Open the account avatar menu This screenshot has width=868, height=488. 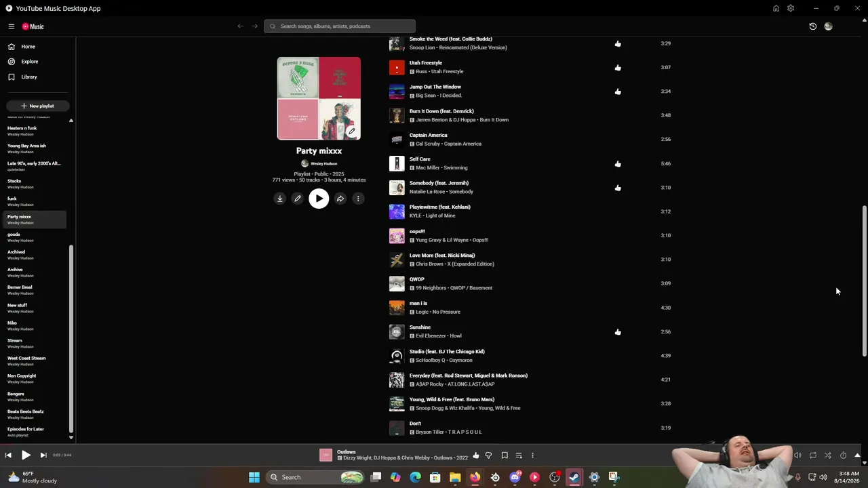pyautogui.click(x=828, y=26)
